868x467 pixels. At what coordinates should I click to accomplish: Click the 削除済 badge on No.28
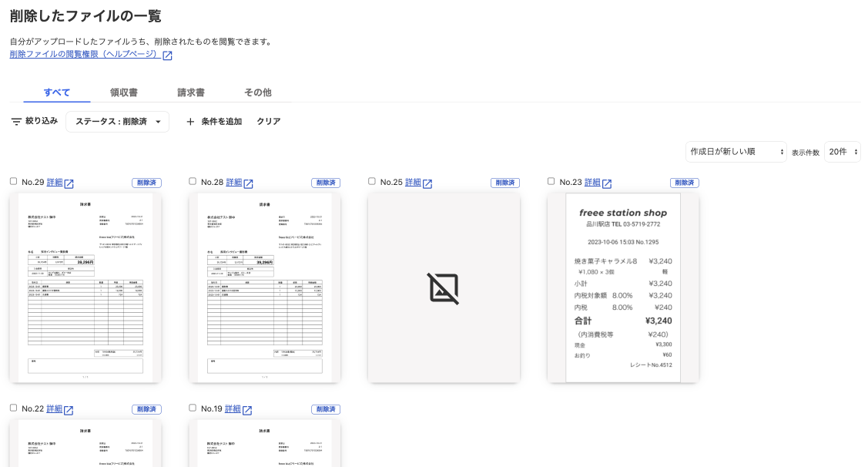click(x=326, y=183)
